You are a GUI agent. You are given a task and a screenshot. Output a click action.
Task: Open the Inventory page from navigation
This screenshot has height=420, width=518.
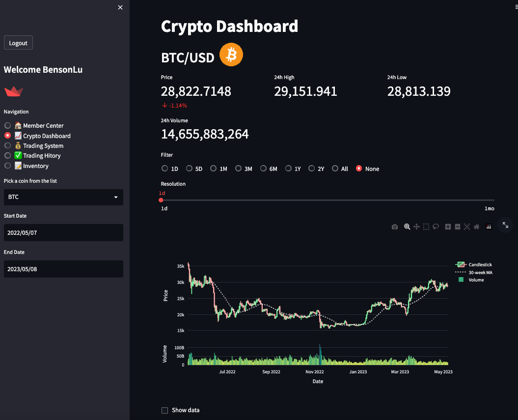[x=7, y=166]
